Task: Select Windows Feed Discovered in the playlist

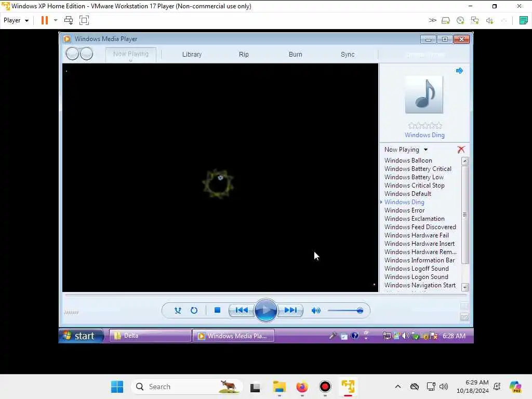Action: point(420,227)
